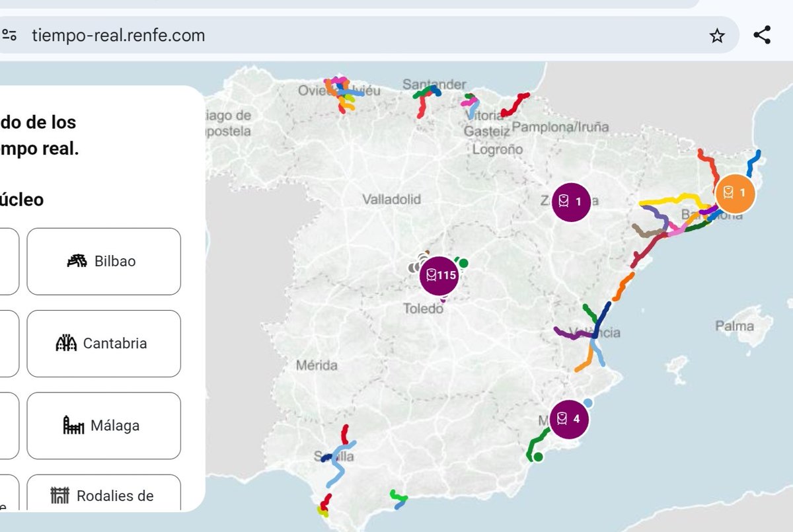Viewport: 793px width, 532px height.
Task: Open the 4 trains cluster near Murcia
Action: pyautogui.click(x=569, y=419)
